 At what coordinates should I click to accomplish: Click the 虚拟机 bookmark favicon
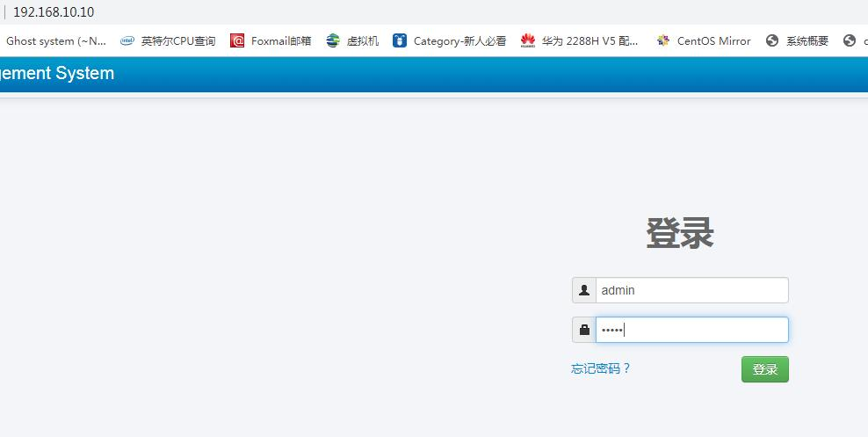point(333,40)
